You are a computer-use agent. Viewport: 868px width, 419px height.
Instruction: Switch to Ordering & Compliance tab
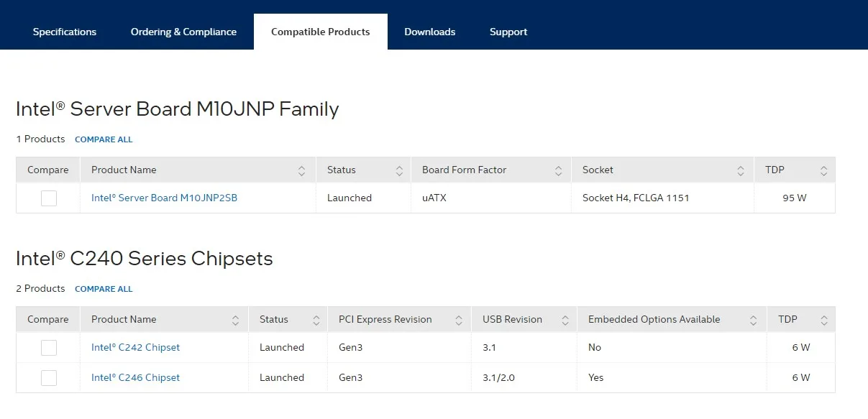pyautogui.click(x=183, y=32)
